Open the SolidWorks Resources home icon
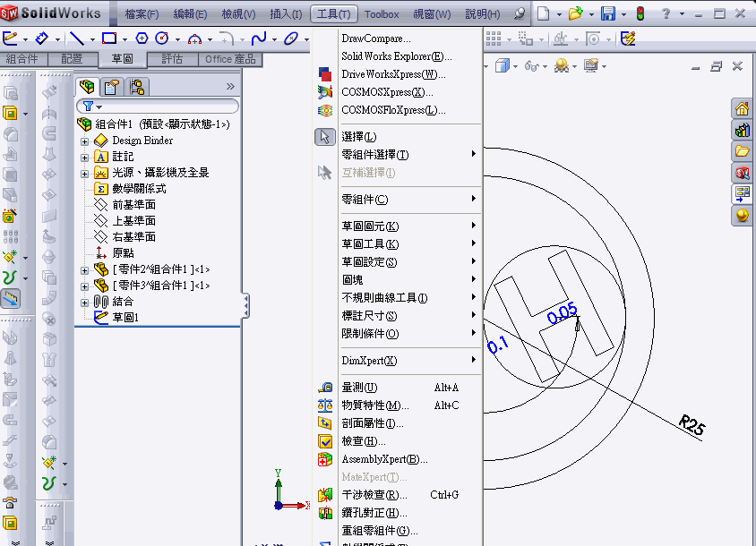This screenshot has height=546, width=756. (742, 109)
